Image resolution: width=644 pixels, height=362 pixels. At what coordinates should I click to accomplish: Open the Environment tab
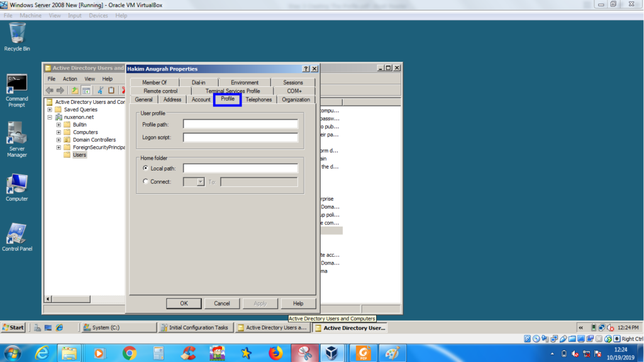(245, 82)
